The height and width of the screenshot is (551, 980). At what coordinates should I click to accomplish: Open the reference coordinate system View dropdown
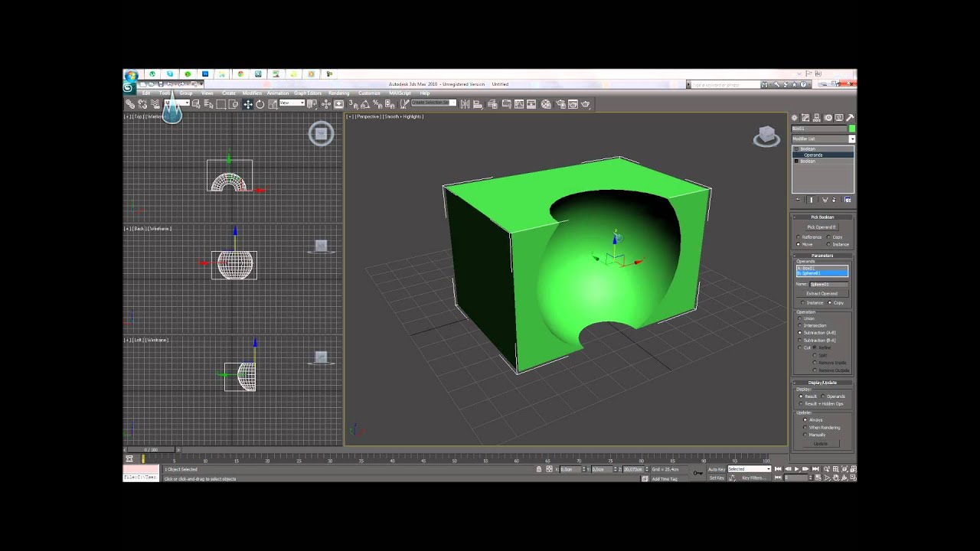(x=292, y=103)
